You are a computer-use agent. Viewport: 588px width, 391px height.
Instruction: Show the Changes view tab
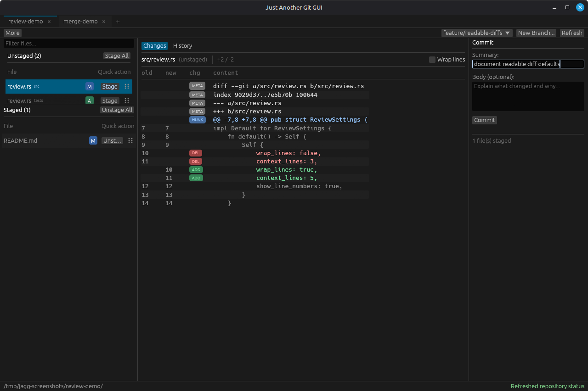[154, 46]
